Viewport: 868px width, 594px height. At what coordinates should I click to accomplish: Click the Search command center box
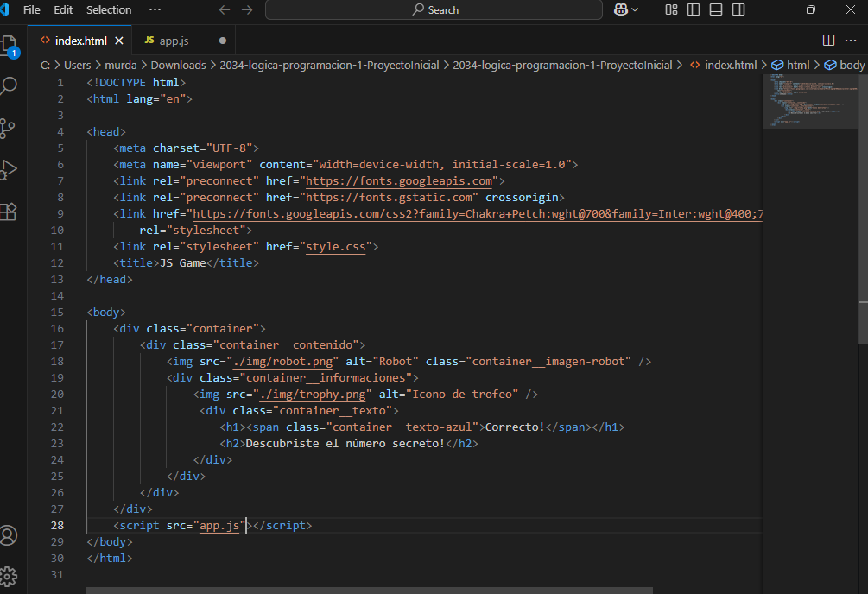[434, 10]
